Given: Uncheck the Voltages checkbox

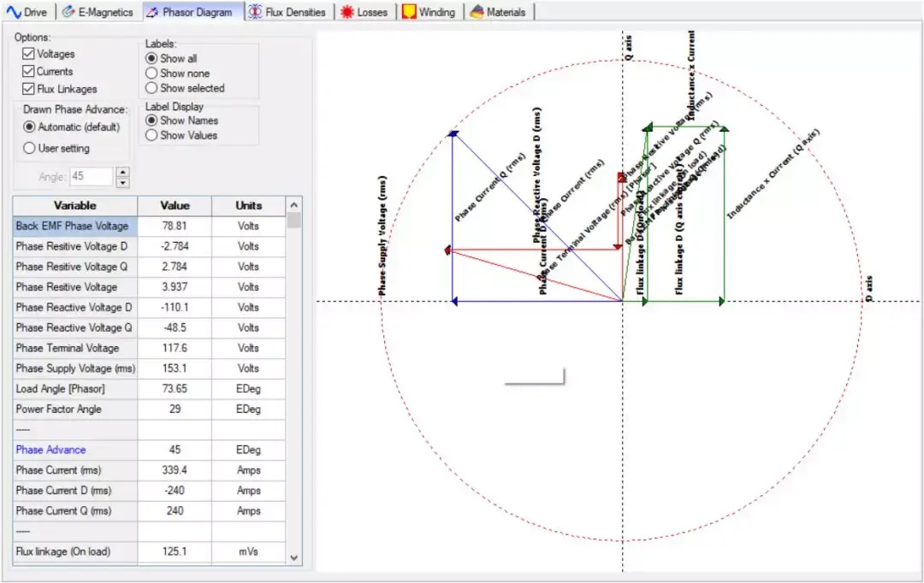Looking at the screenshot, I should click(28, 54).
